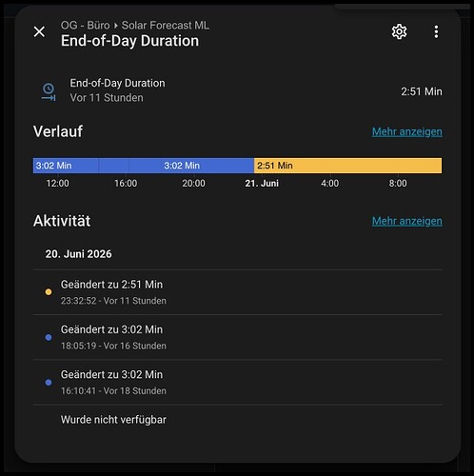Open Mehr anzeigen link beside Aktivität
The image size is (474, 476).
pos(407,221)
